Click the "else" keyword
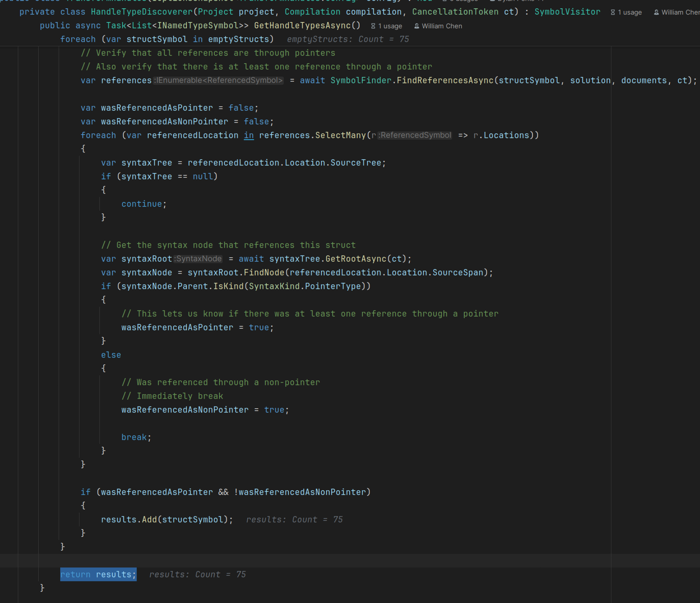700x603 pixels. [111, 355]
